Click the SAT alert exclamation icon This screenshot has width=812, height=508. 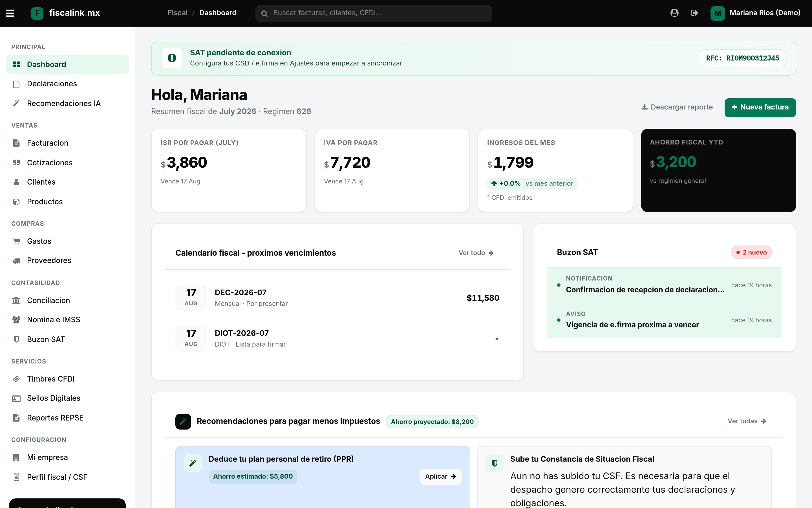click(172, 58)
